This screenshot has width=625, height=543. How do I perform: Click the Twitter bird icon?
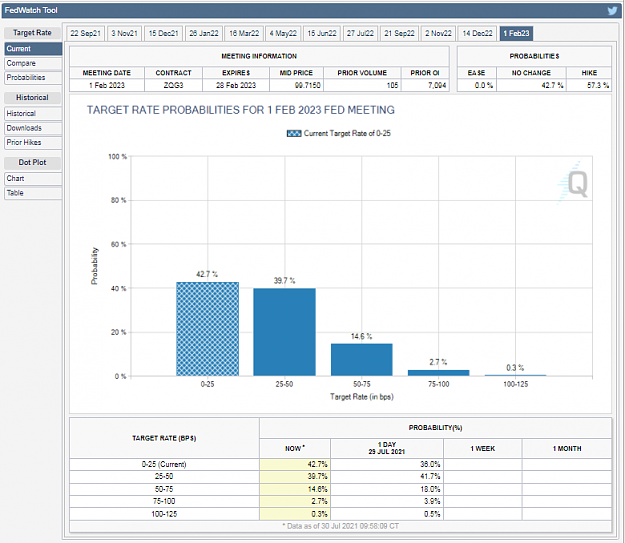[612, 10]
